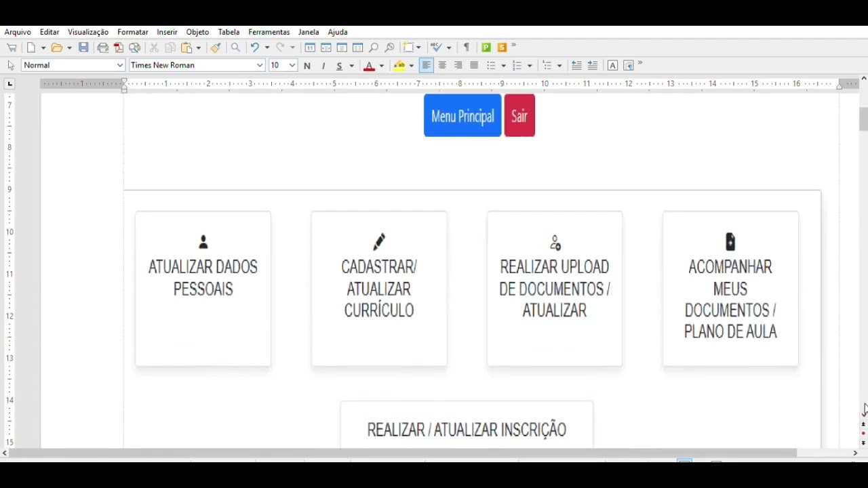Click the blue Menu Principal button
This screenshot has width=868, height=488.
click(462, 116)
